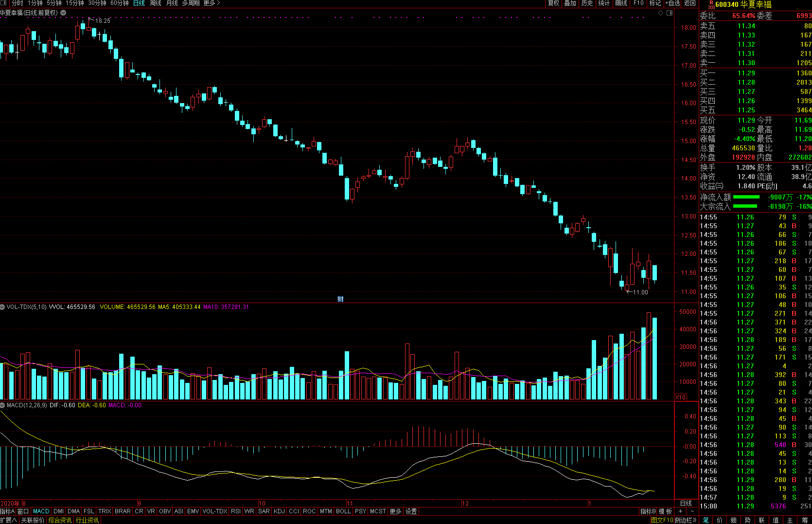The height and width of the screenshot is (524, 812).
Task: Click the 标记 mark button
Action: pyautogui.click(x=655, y=3)
